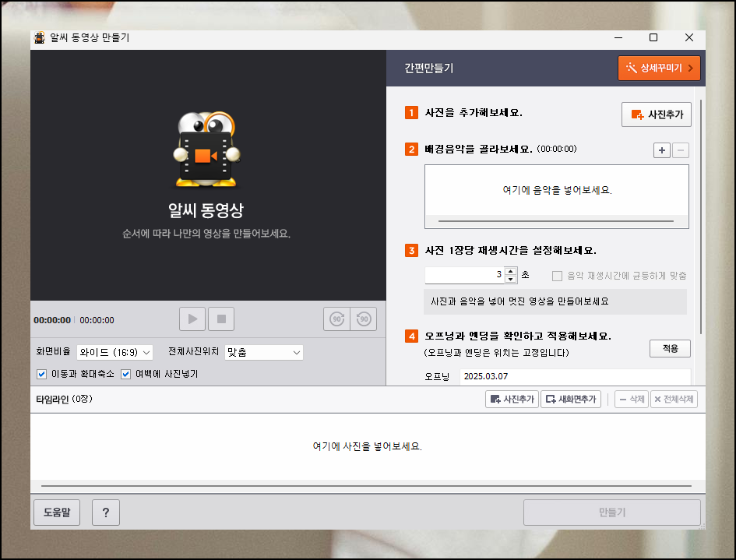This screenshot has height=560, width=736.
Task: Click 전체삭제 in the timeline toolbar
Action: pyautogui.click(x=674, y=399)
